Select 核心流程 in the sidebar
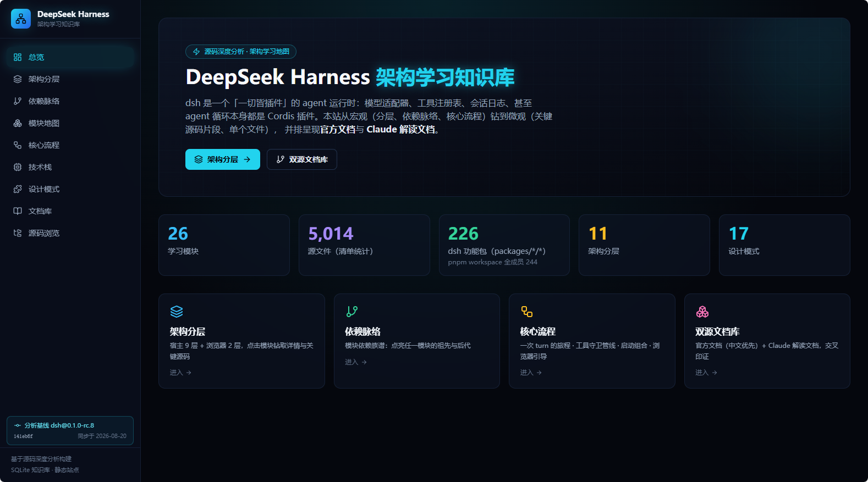Image resolution: width=868 pixels, height=482 pixels. point(70,145)
